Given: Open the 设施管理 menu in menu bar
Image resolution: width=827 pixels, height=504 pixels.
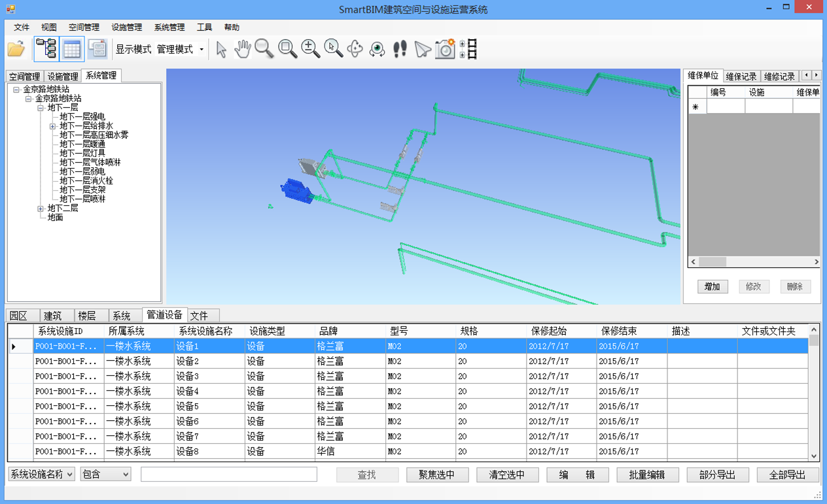Looking at the screenshot, I should 126,27.
